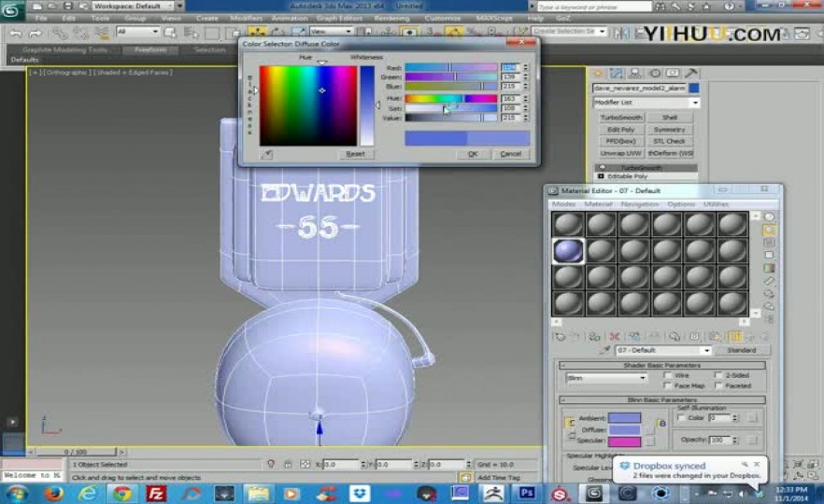Screen dimensions: 824x504
Task: Click the Symmetry modifier button
Action: point(670,130)
